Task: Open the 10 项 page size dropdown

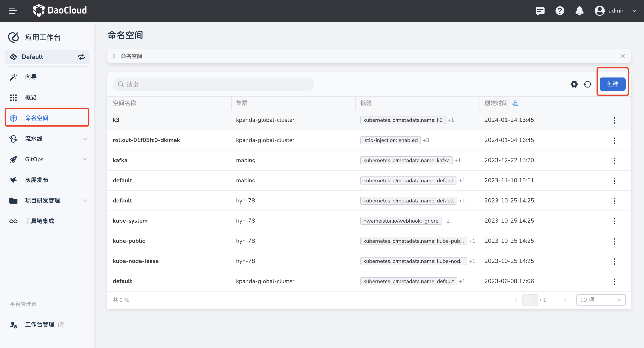Action: 601,300
